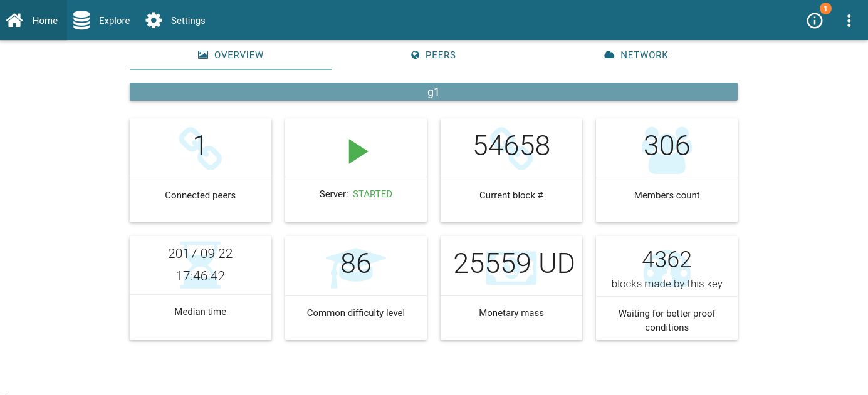The width and height of the screenshot is (868, 395).
Task: Click the median time 17:46:42
Action: click(201, 276)
